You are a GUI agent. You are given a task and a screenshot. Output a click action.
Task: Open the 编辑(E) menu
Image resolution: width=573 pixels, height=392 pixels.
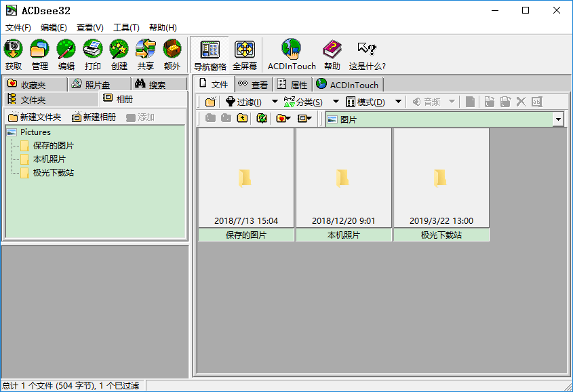(x=54, y=28)
